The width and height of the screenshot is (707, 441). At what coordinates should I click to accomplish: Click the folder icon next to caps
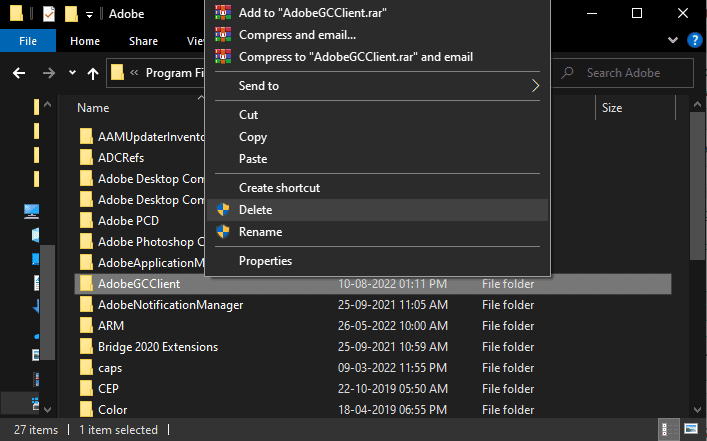[86, 368]
